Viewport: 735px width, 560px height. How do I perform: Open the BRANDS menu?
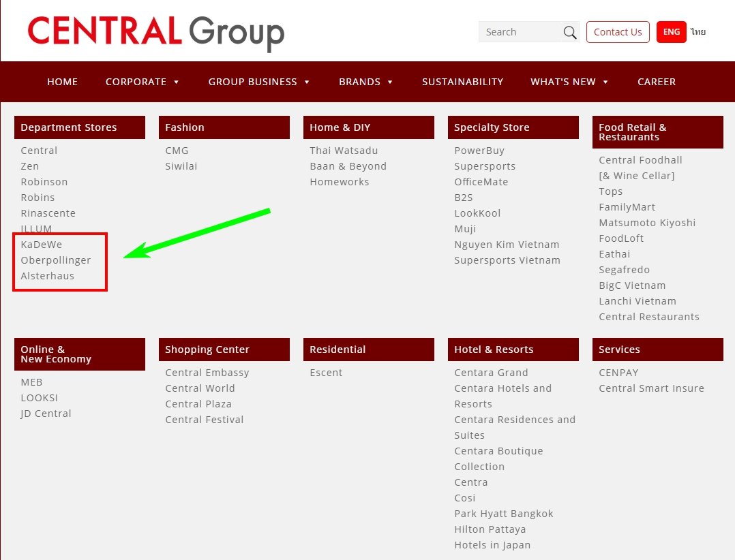(359, 82)
